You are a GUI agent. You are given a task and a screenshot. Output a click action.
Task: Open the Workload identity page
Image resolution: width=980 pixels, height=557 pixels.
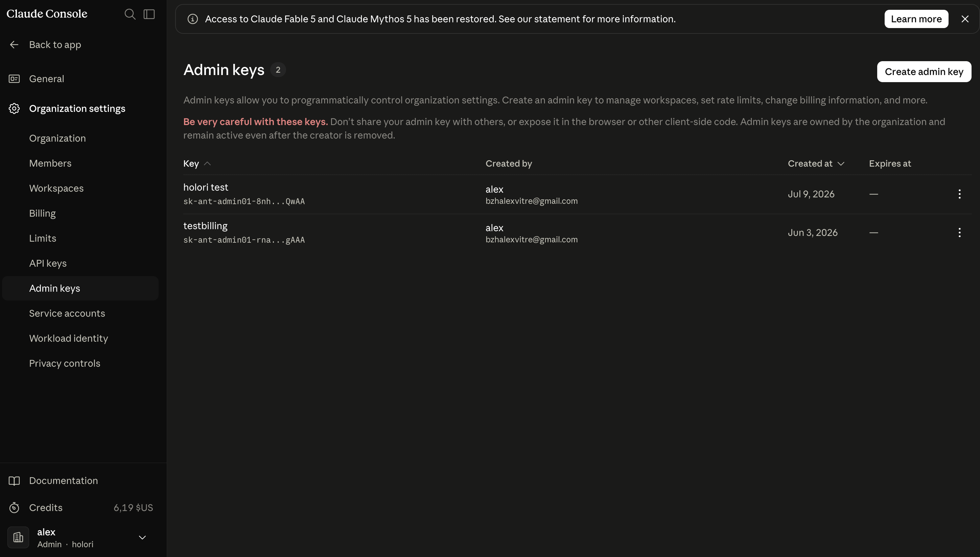tap(69, 338)
